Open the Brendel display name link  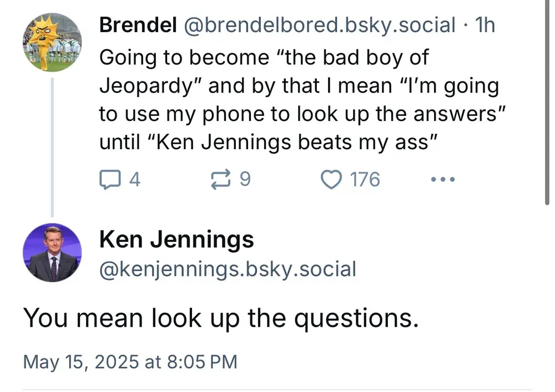point(138,25)
